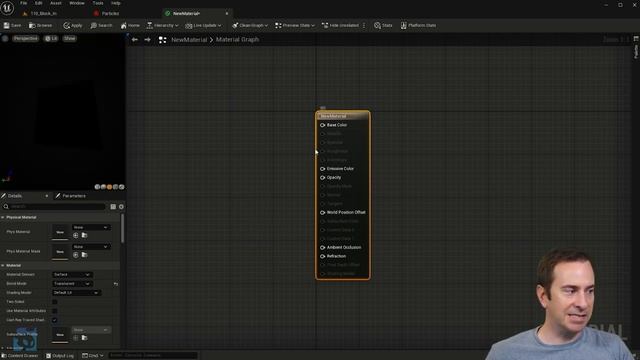Image resolution: width=640 pixels, height=360 pixels.
Task: Collapse the Physical Material section
Action: (x=3, y=218)
